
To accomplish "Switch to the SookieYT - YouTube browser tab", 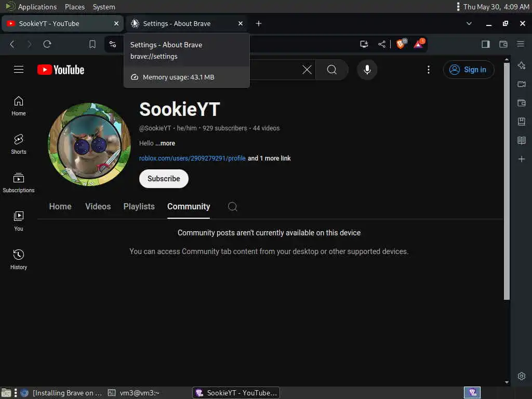I will click(x=61, y=23).
